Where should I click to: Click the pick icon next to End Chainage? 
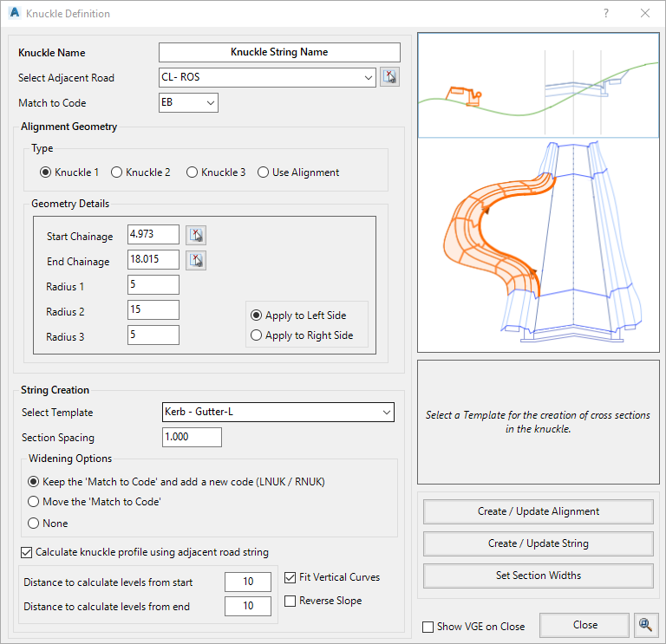click(196, 260)
